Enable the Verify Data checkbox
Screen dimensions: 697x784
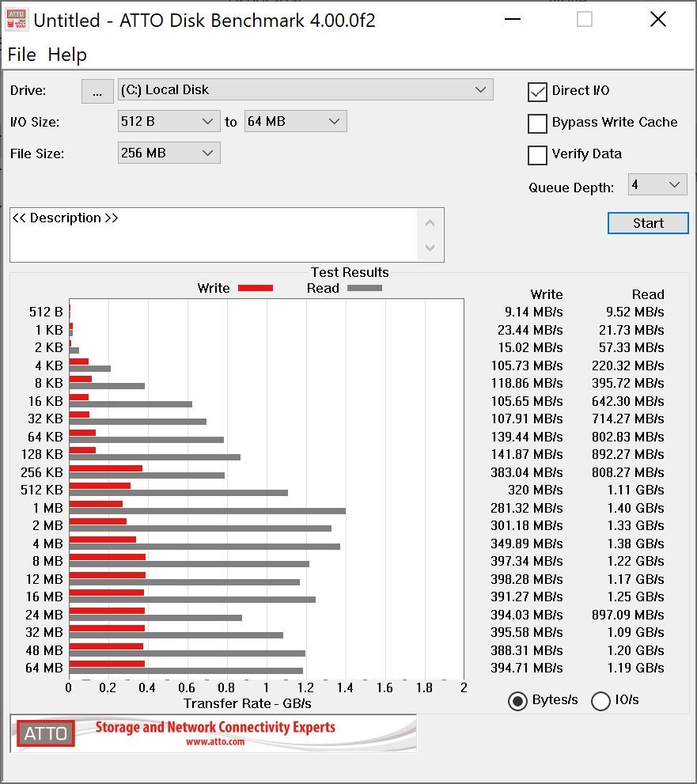click(x=538, y=155)
